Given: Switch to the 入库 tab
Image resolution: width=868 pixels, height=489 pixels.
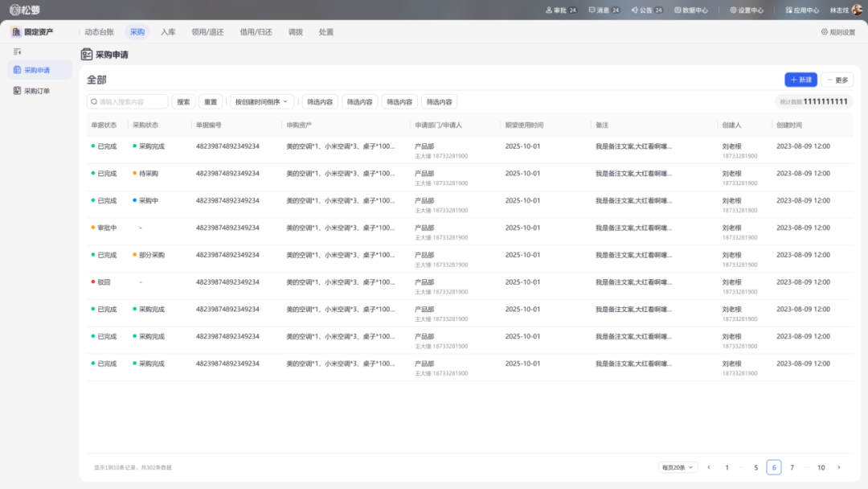Looking at the screenshot, I should pos(168,32).
